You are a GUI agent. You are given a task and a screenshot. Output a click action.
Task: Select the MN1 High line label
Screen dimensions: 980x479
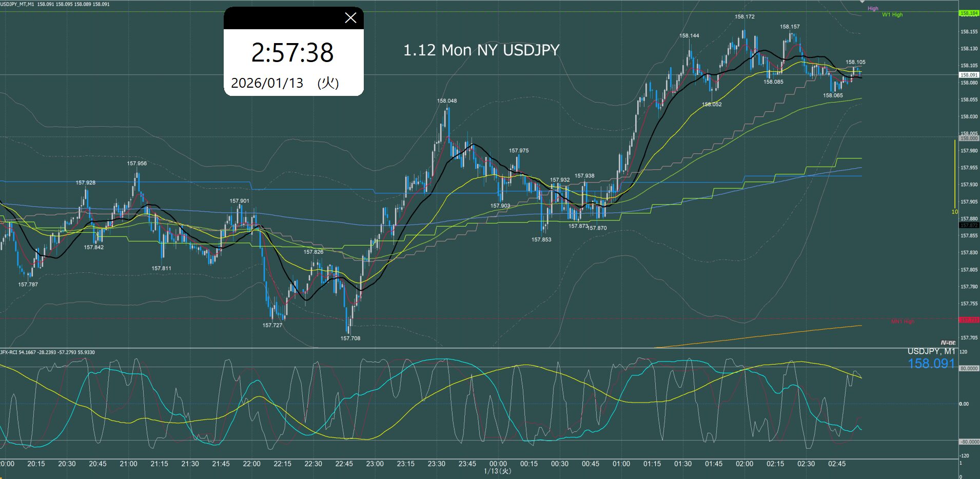[903, 322]
